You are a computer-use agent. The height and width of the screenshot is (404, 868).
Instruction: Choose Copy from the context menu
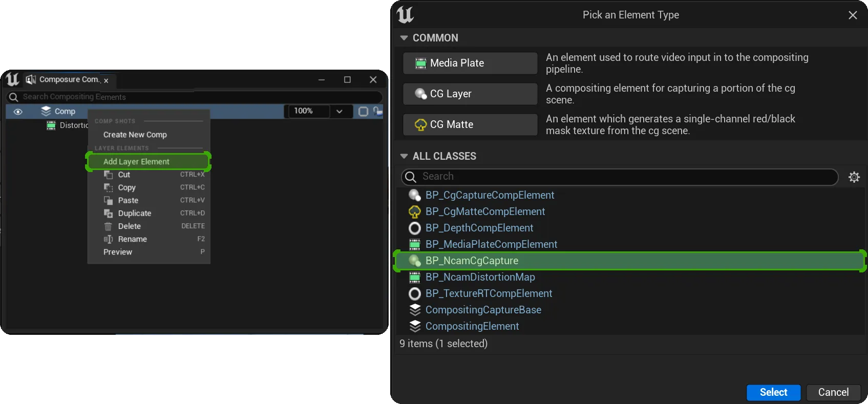coord(149,187)
